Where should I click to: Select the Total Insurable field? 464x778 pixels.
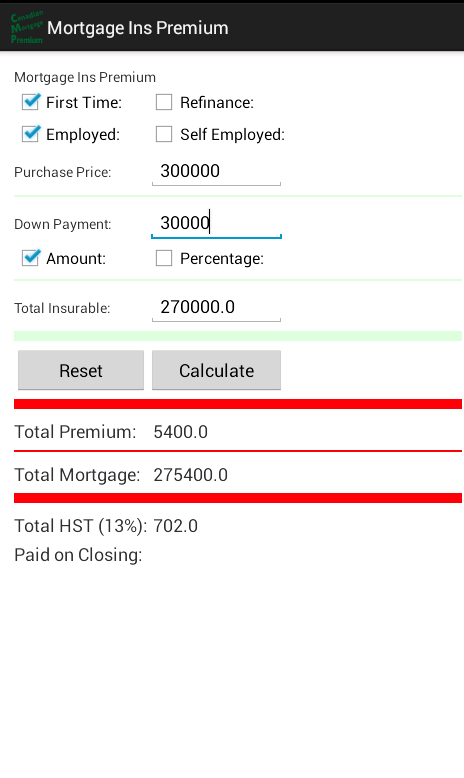(216, 308)
